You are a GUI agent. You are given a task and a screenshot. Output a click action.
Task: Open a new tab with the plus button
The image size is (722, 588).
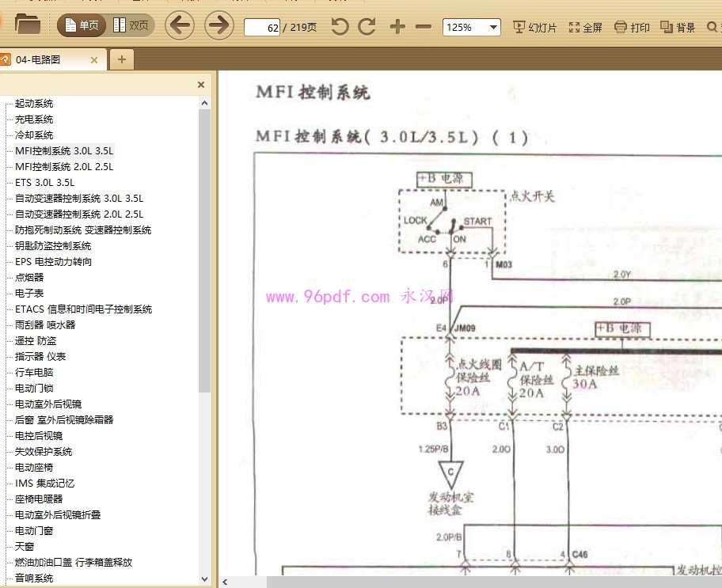tap(122, 59)
